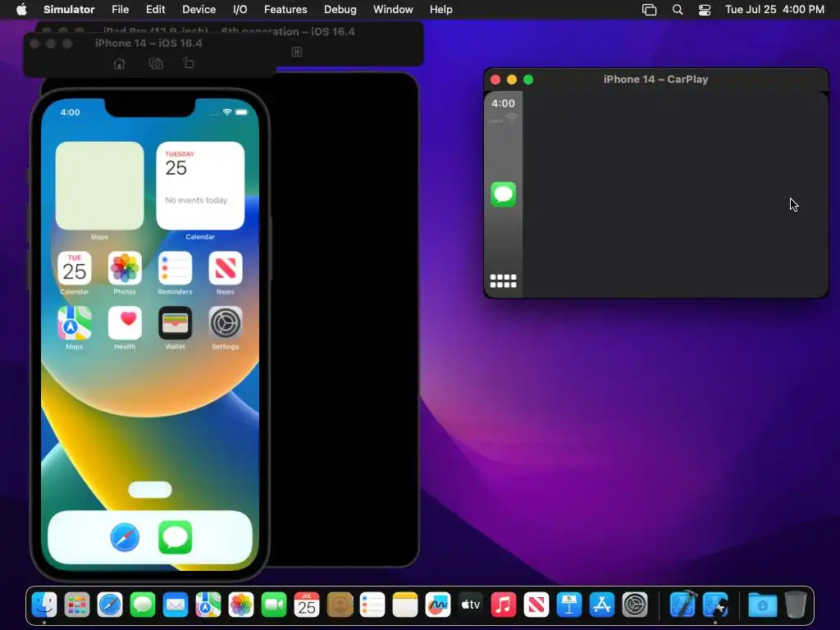Image resolution: width=840 pixels, height=630 pixels.
Task: Open Launchpad from the Dock
Action: [77, 605]
